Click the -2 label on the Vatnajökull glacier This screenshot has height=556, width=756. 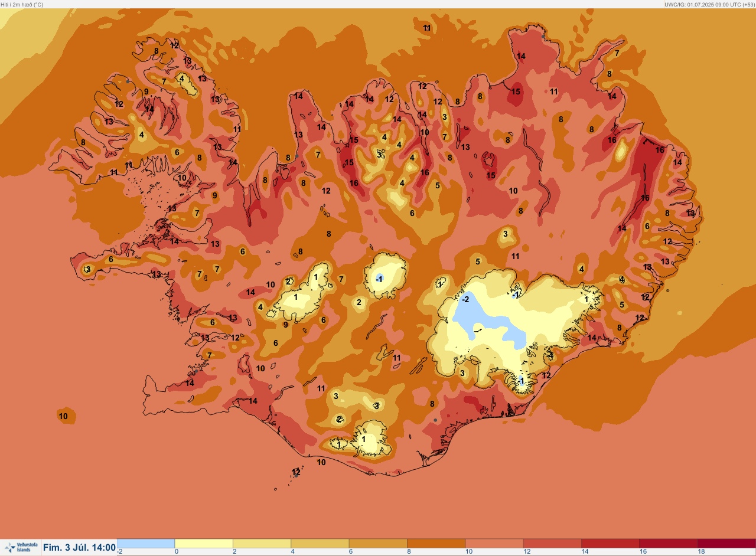(x=465, y=299)
